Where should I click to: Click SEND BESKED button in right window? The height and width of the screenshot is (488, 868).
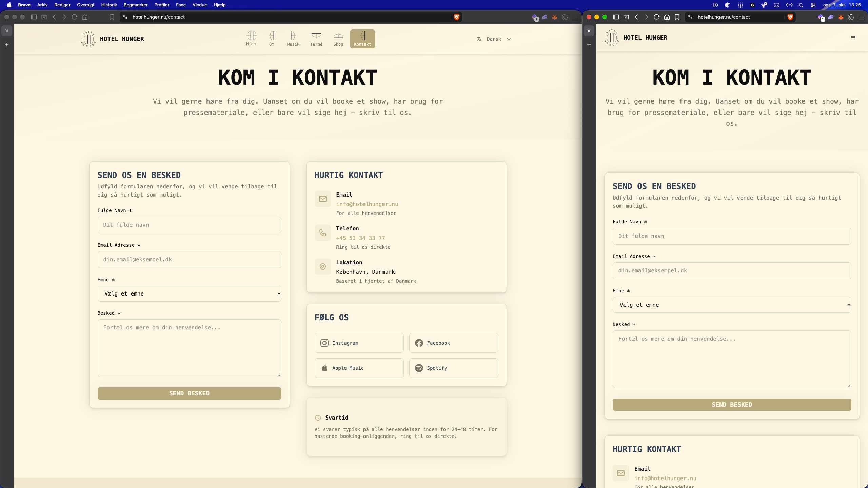[732, 405]
